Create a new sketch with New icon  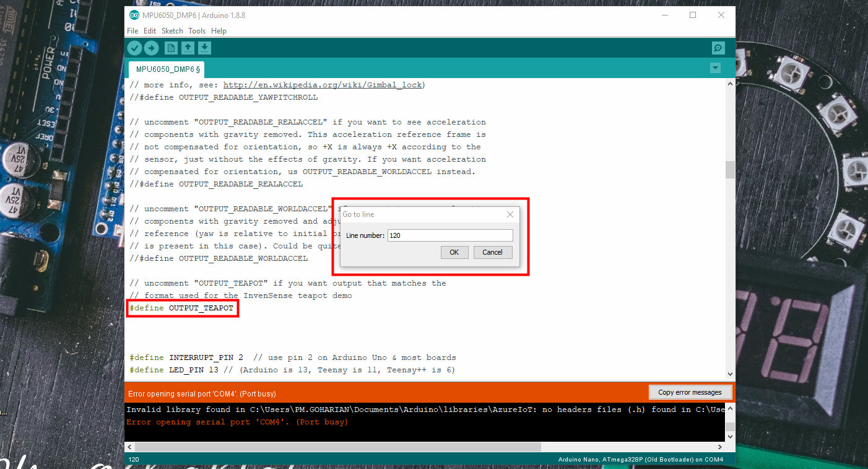point(171,48)
